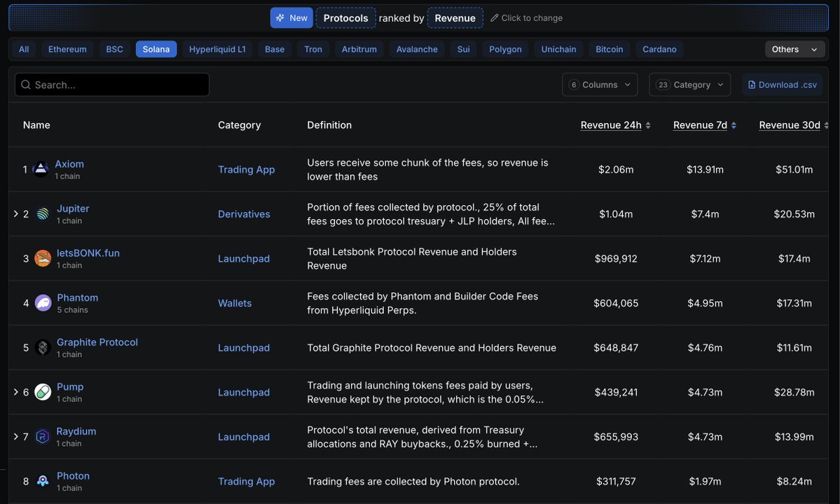Expand the Jupiter row chevron
This screenshot has width=840, height=504.
[x=15, y=213]
